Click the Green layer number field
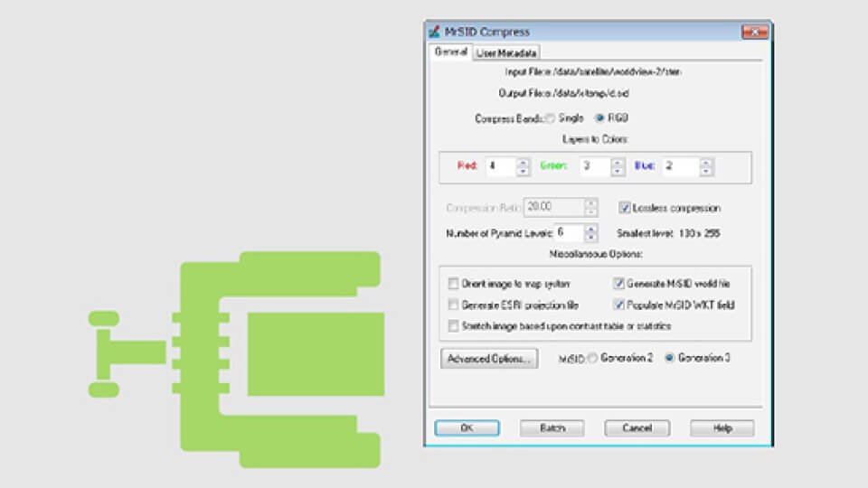This screenshot has height=488, width=868. (x=596, y=166)
